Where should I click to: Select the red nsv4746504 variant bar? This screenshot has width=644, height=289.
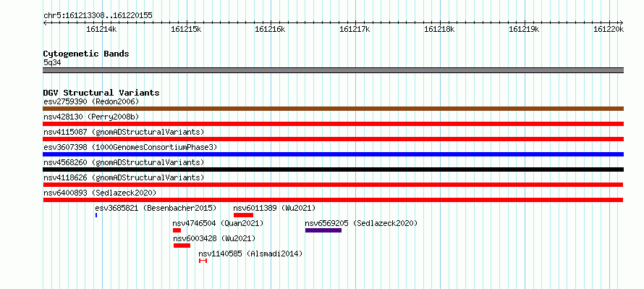(177, 230)
